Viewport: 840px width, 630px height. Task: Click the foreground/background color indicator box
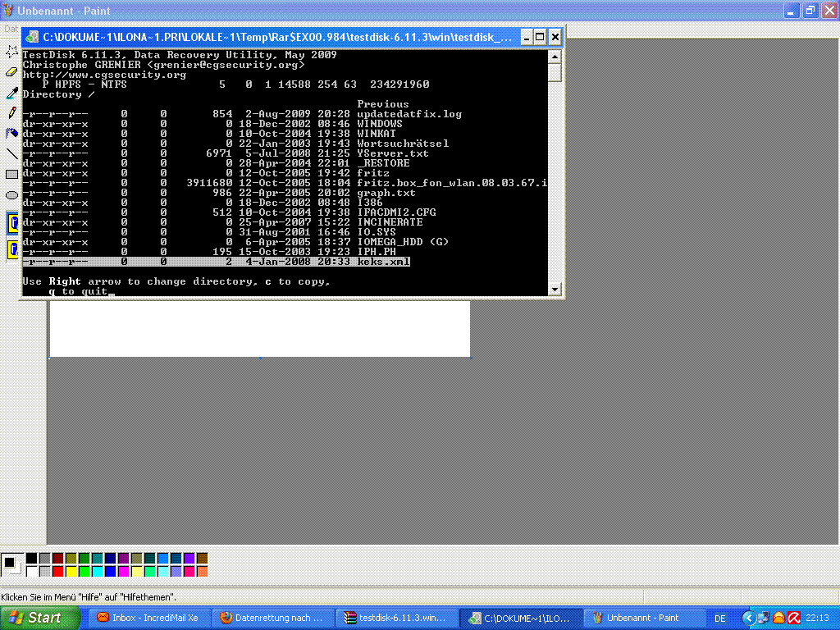point(11,564)
